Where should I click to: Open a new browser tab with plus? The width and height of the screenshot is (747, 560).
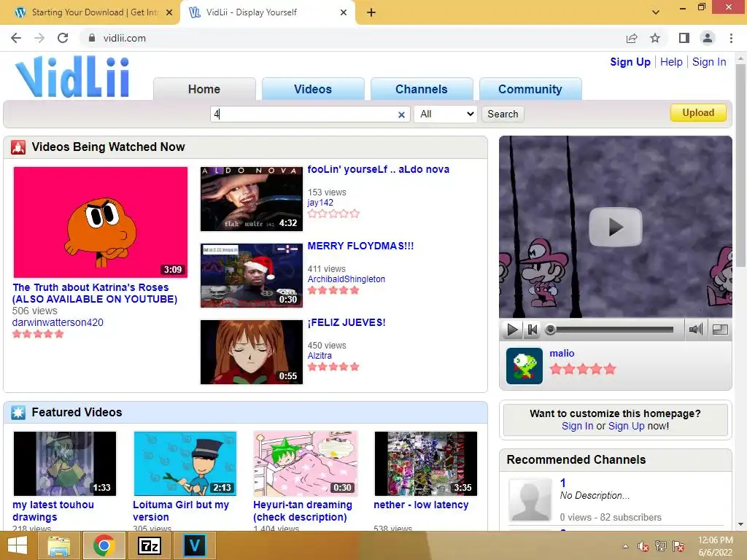click(371, 12)
